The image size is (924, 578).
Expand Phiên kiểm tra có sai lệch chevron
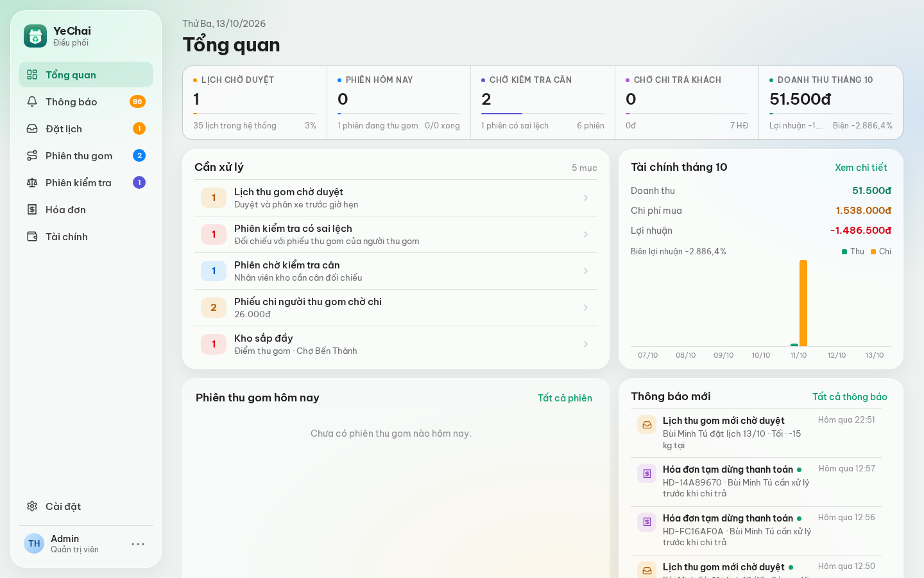click(x=586, y=234)
